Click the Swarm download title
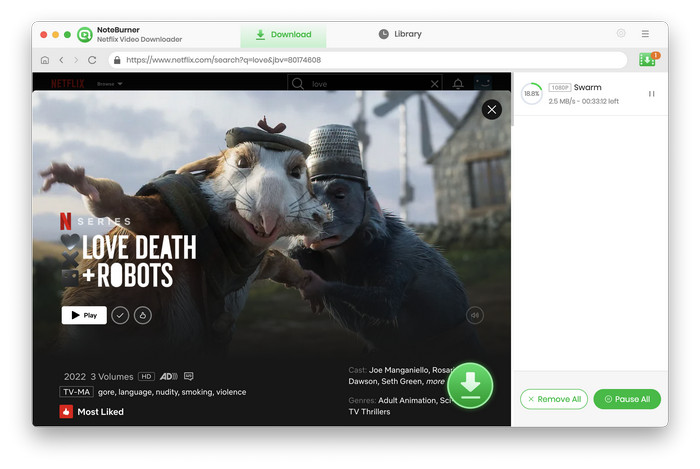 [587, 87]
